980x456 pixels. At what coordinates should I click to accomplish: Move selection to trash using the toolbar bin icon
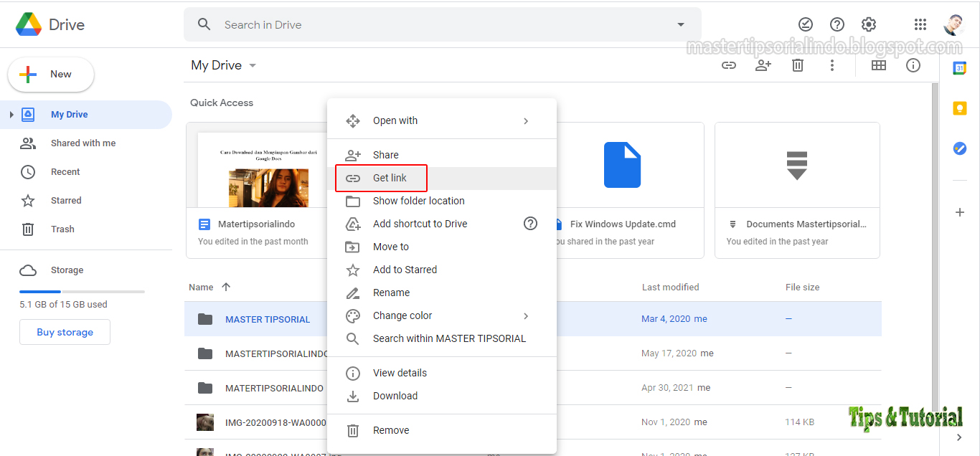tap(797, 65)
